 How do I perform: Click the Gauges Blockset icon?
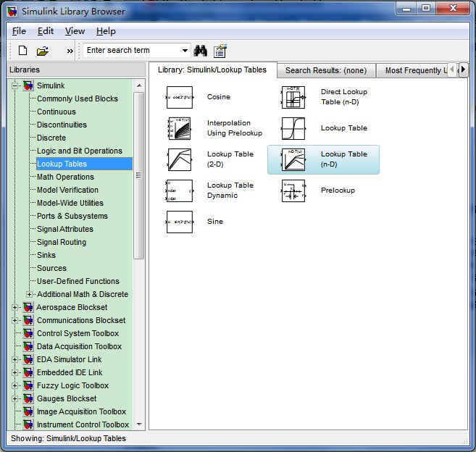(x=28, y=398)
